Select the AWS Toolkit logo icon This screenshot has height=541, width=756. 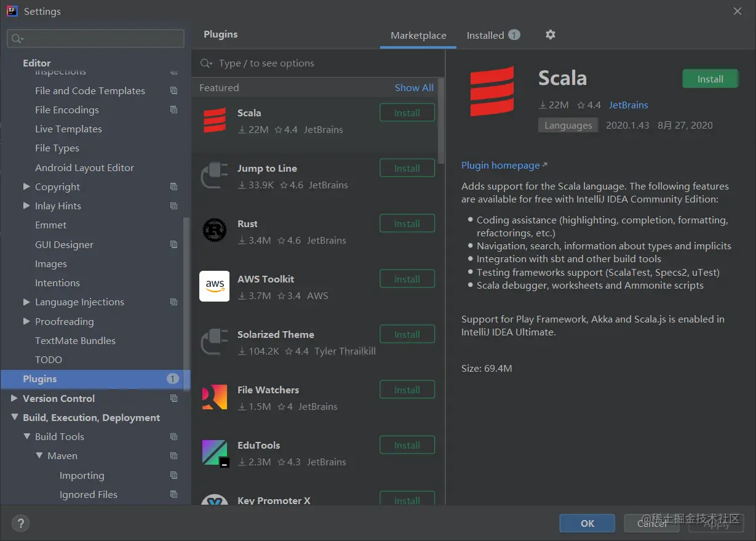(x=215, y=286)
